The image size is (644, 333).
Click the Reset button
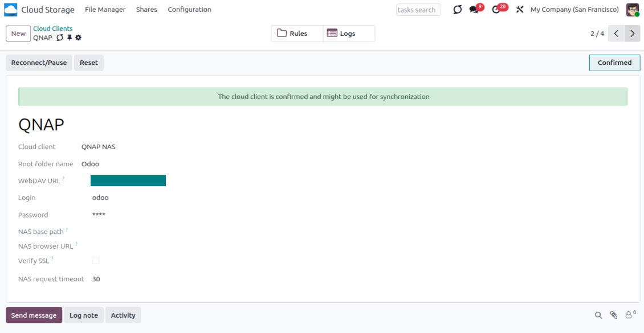tap(89, 63)
